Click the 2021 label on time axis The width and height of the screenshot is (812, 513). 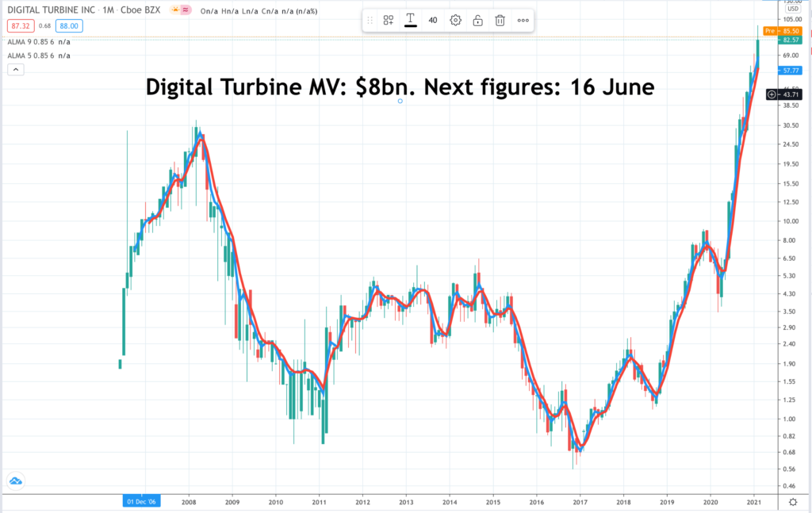click(754, 502)
